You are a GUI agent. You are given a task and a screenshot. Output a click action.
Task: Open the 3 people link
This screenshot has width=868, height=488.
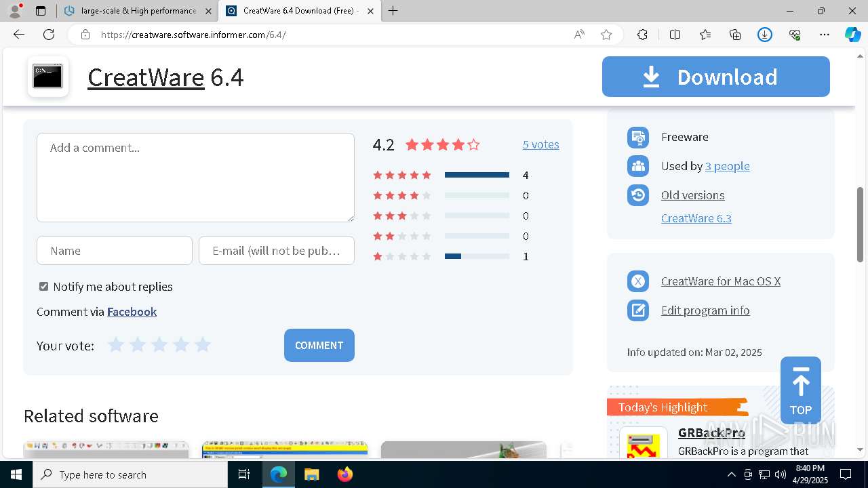tap(728, 166)
